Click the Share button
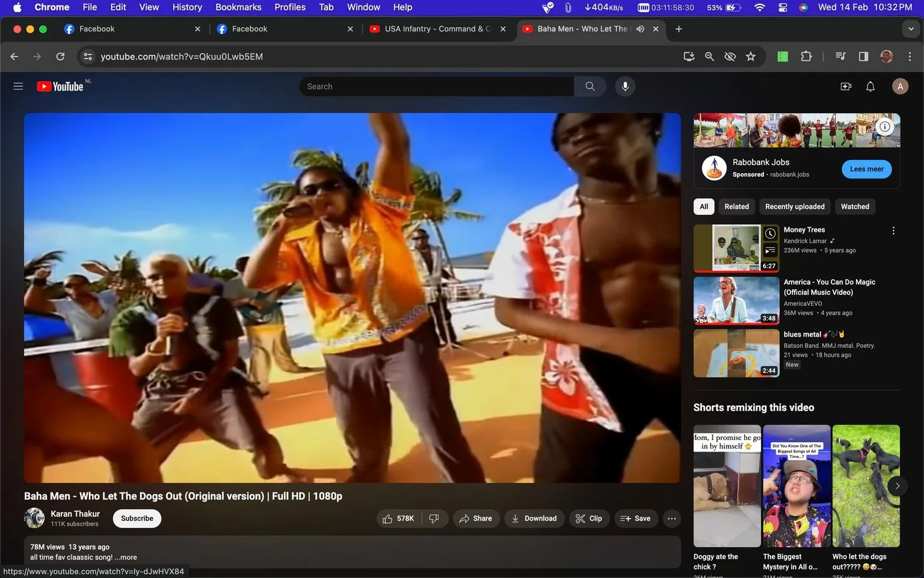This screenshot has height=578, width=924. click(x=476, y=518)
